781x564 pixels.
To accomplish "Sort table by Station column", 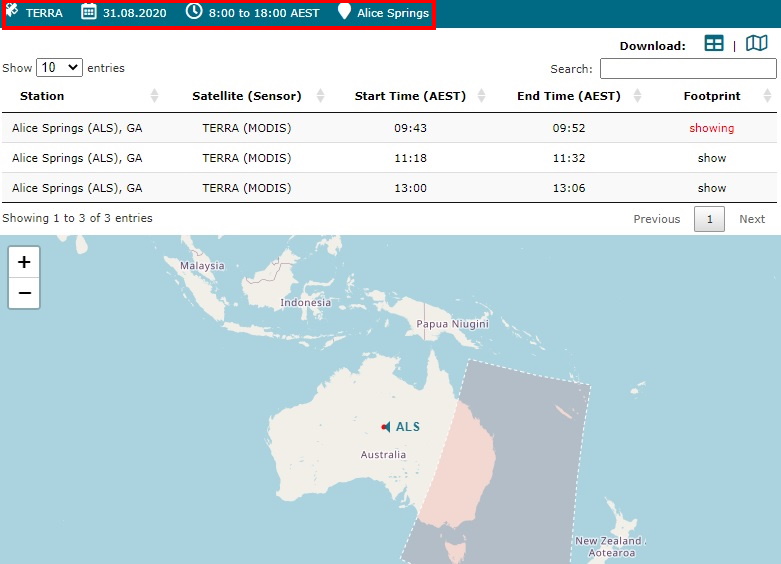I will [42, 96].
